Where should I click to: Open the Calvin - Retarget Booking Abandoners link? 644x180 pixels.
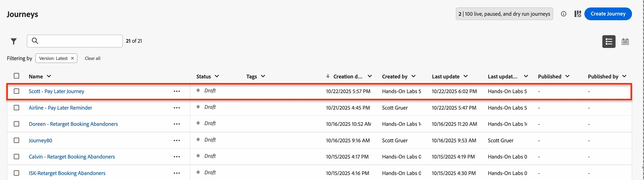[x=72, y=157]
